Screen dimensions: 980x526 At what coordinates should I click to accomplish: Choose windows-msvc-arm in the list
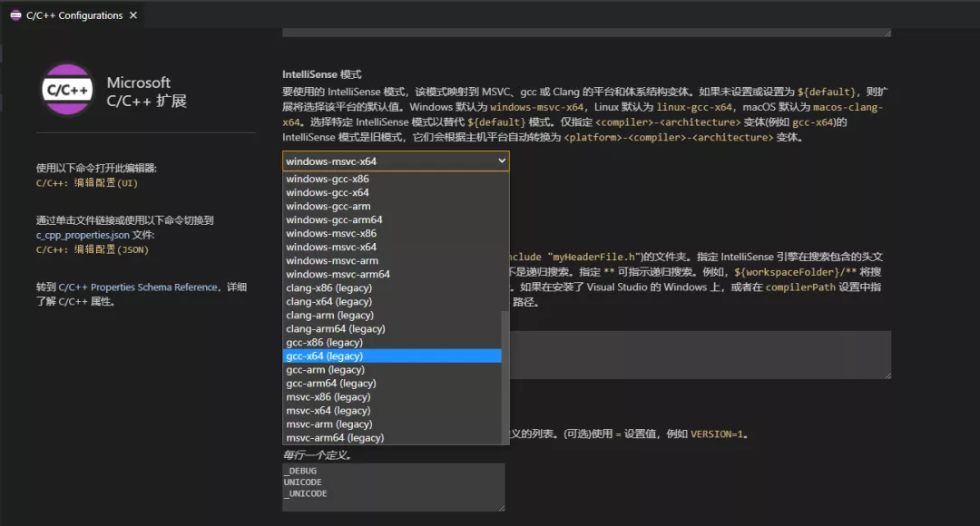click(x=392, y=260)
